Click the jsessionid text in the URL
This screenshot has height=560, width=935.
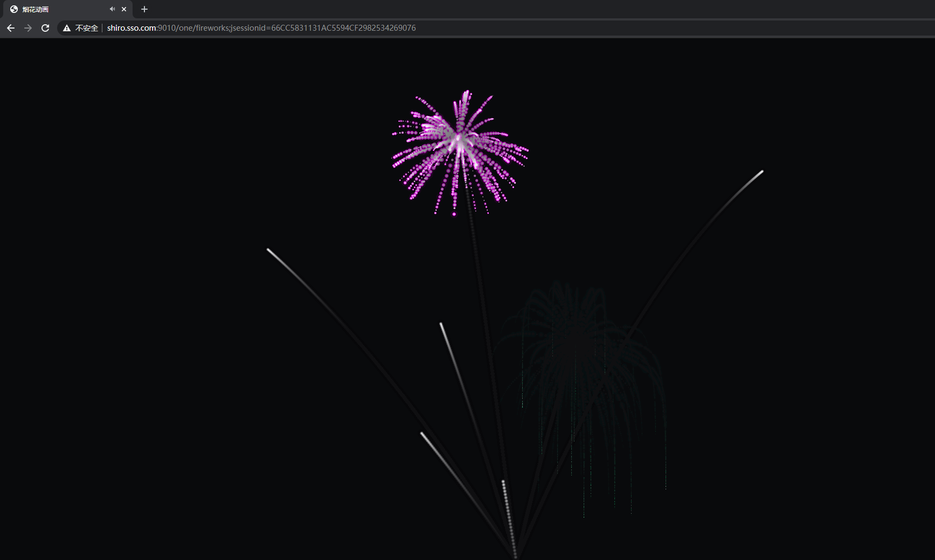pos(248,27)
